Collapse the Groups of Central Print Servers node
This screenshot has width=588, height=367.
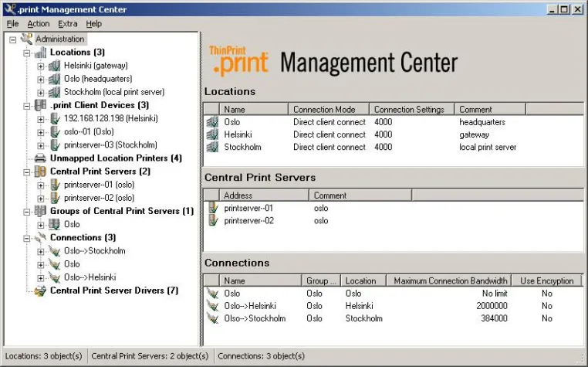[x=27, y=212]
